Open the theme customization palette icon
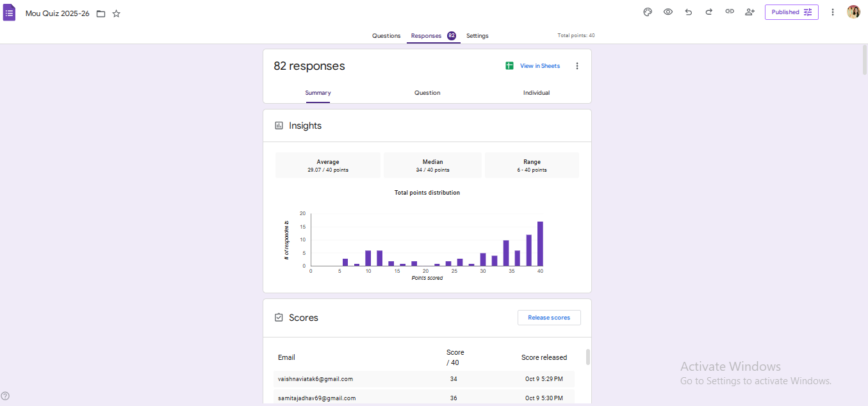This screenshot has width=868, height=406. point(648,12)
